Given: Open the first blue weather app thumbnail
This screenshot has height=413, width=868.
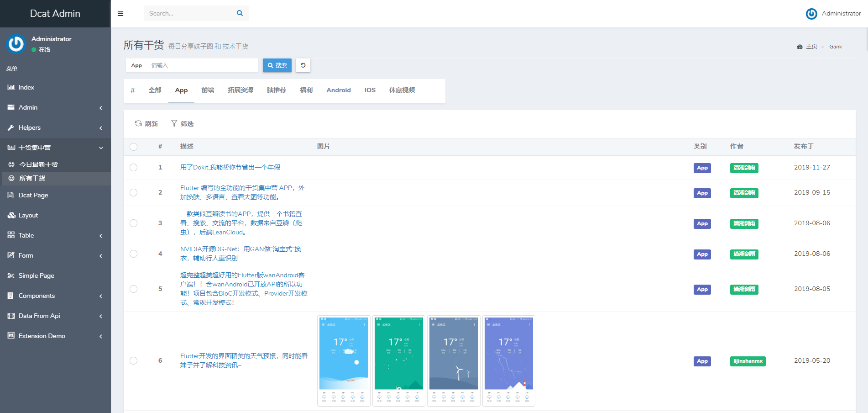Looking at the screenshot, I should pyautogui.click(x=344, y=360).
